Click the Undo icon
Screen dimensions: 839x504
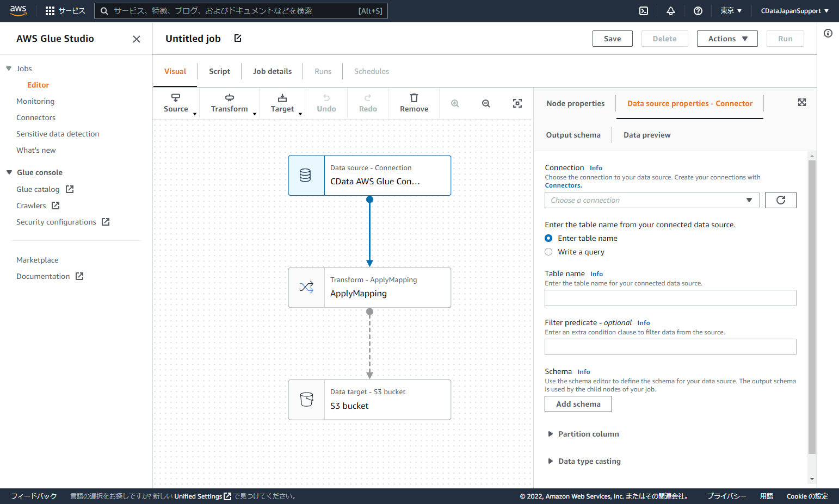pyautogui.click(x=326, y=103)
